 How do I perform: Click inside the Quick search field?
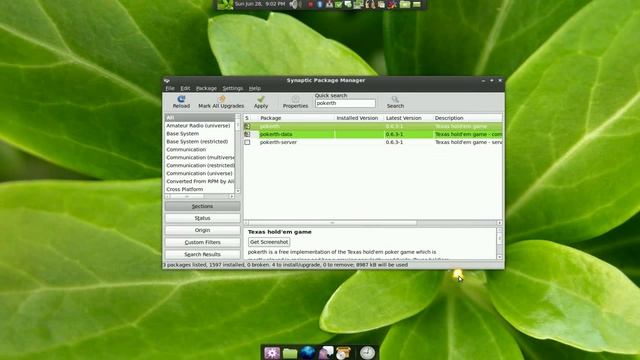345,103
